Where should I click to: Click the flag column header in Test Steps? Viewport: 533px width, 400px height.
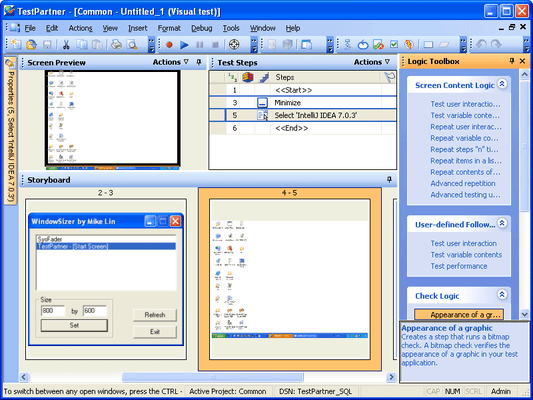pos(389,77)
